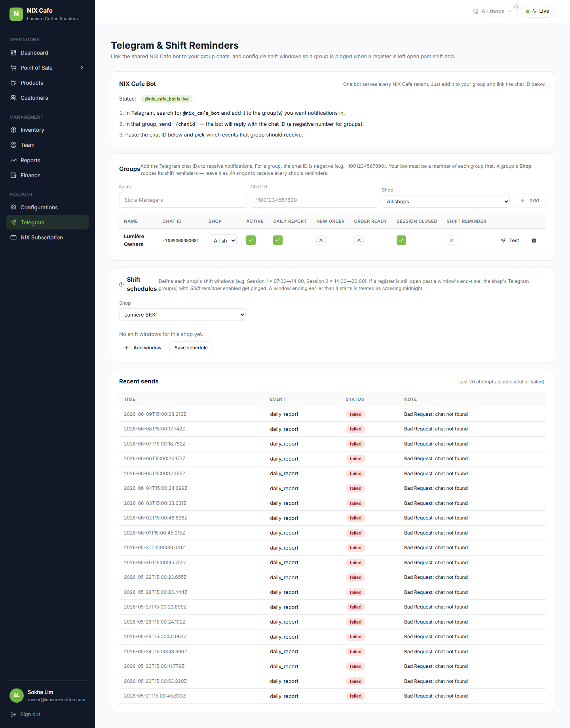570x728 pixels.
Task: Click the Products icon in sidebar
Action: (13, 83)
